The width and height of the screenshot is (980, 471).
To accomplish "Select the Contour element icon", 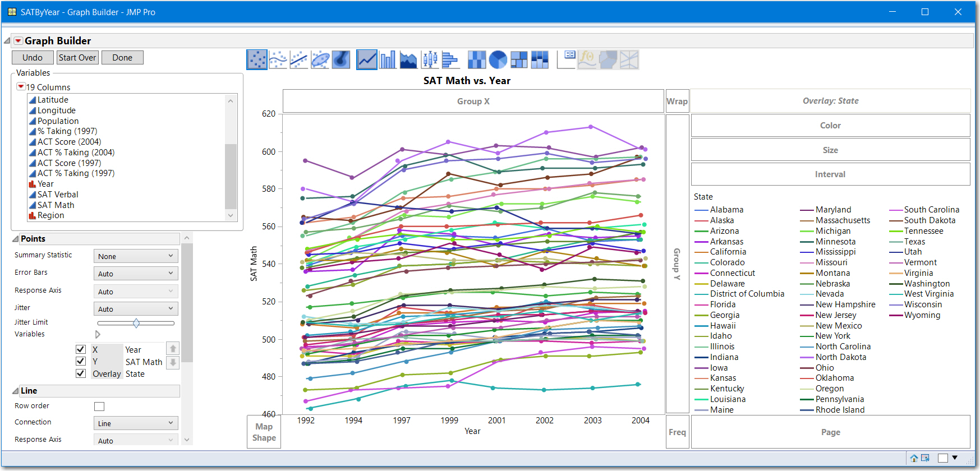I will pyautogui.click(x=341, y=59).
